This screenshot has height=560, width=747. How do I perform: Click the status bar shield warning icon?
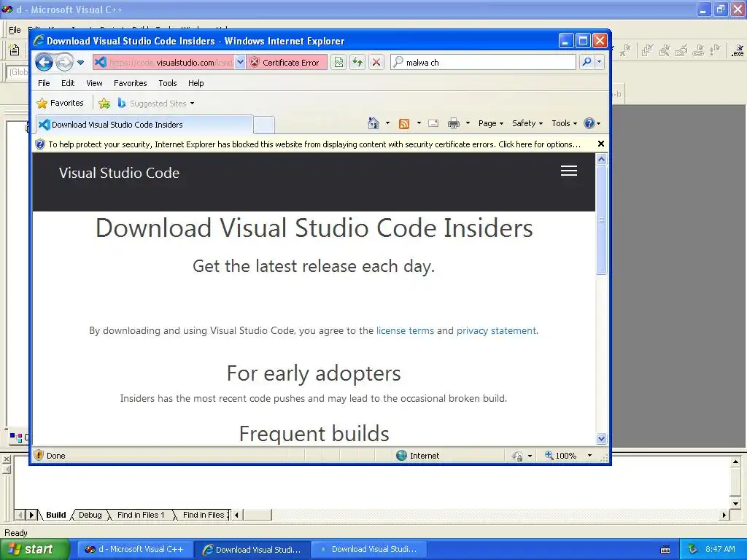click(x=39, y=455)
